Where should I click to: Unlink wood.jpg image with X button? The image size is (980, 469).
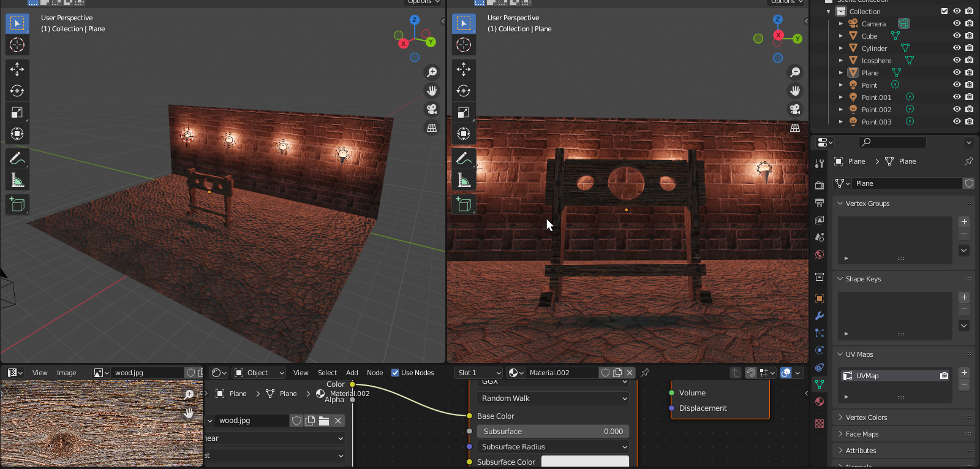pos(338,421)
